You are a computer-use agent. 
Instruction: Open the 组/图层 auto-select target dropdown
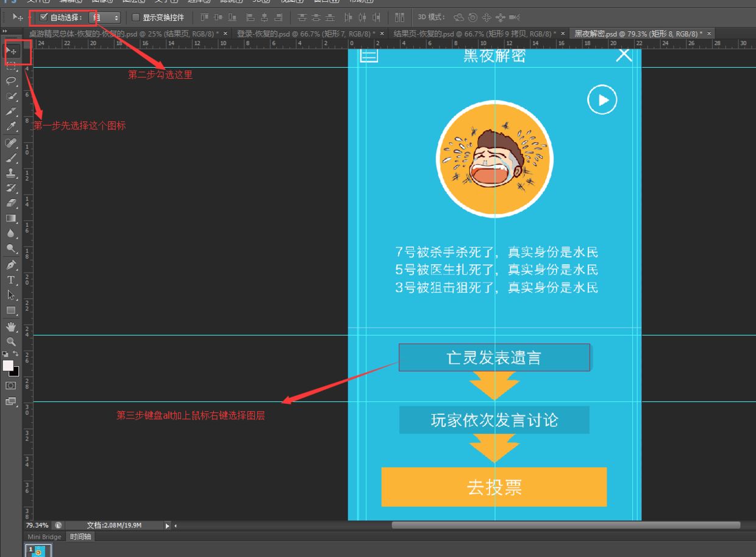click(105, 17)
